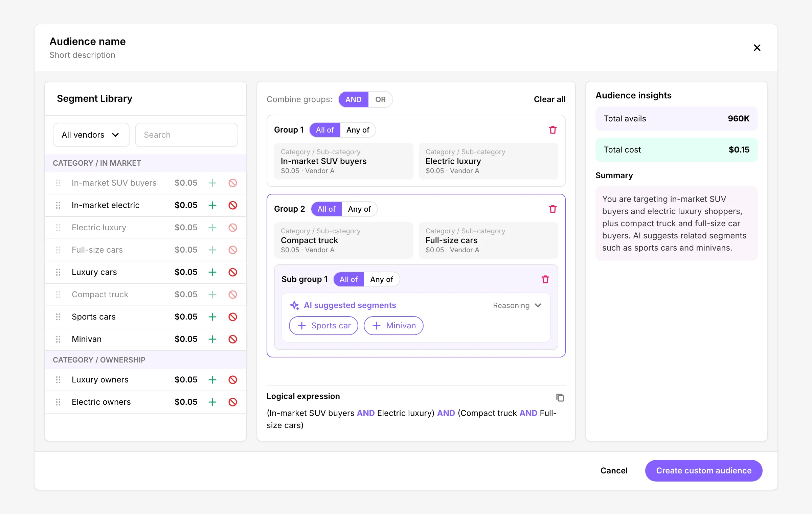Add In-market electric segment with plus icon
The image size is (812, 514).
[x=212, y=205]
